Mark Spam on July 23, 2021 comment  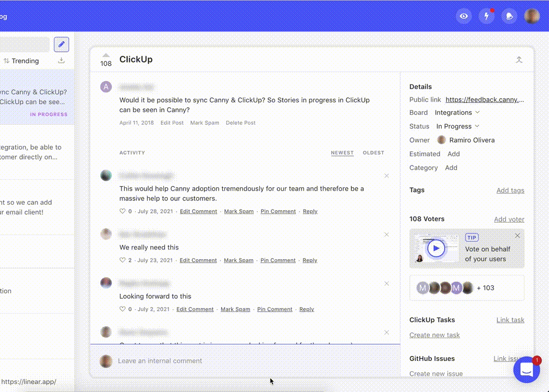pyautogui.click(x=239, y=260)
